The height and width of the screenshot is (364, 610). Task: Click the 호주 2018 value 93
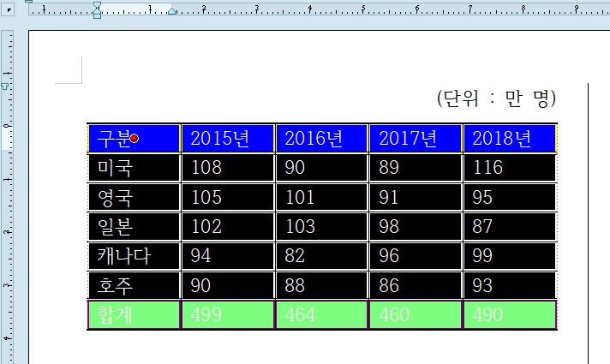coord(482,285)
